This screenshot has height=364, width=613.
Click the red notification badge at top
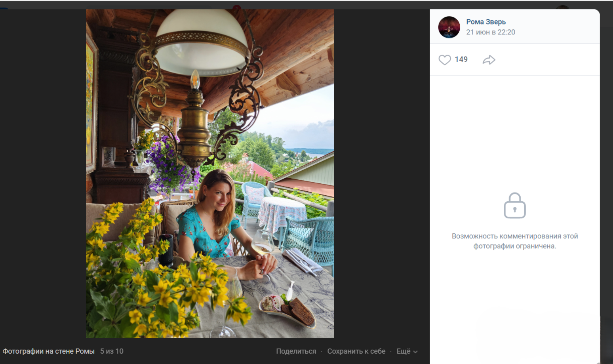click(x=237, y=8)
